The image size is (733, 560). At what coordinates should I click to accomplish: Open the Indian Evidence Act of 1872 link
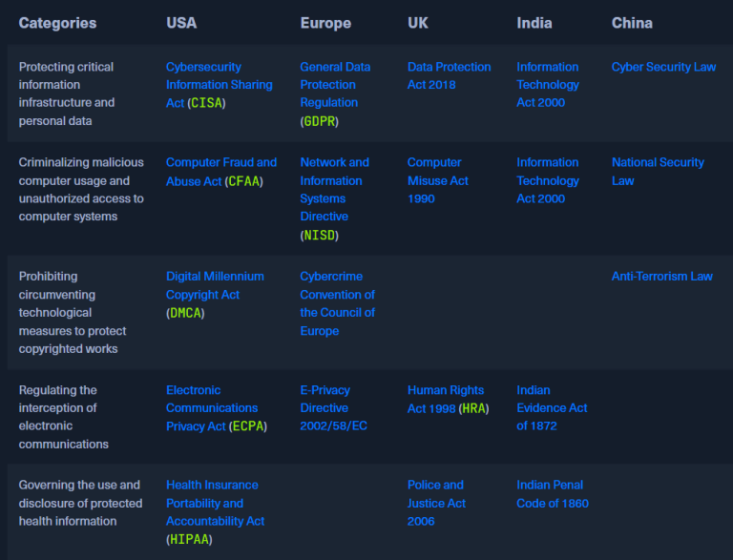click(x=552, y=408)
